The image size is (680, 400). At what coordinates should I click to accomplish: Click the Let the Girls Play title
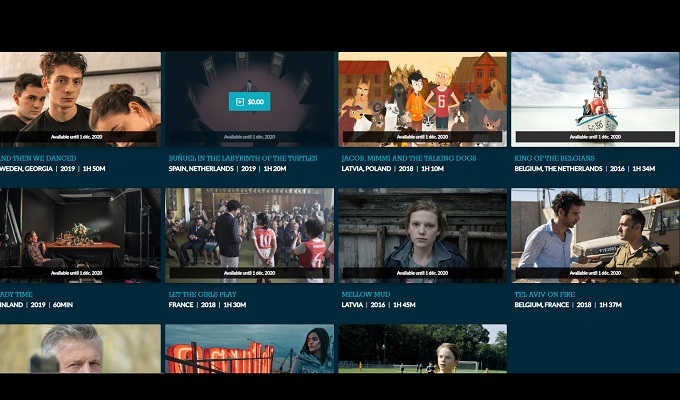pyautogui.click(x=203, y=295)
